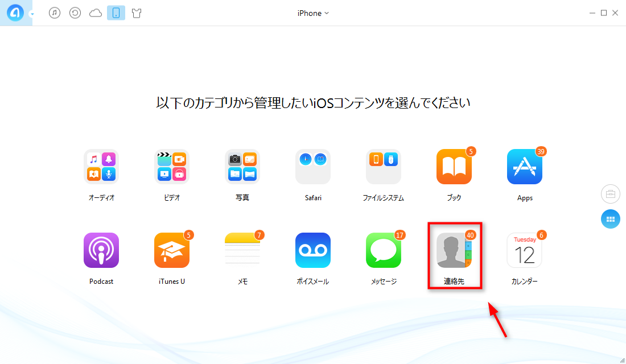Open the iTunes library music-note icon
This screenshot has height=364, width=626.
(55, 13)
